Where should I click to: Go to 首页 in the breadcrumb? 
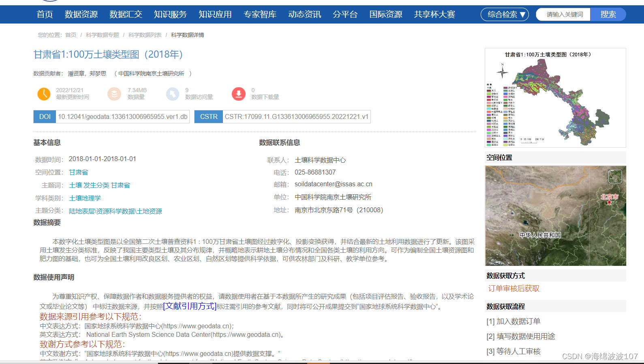tap(71, 35)
